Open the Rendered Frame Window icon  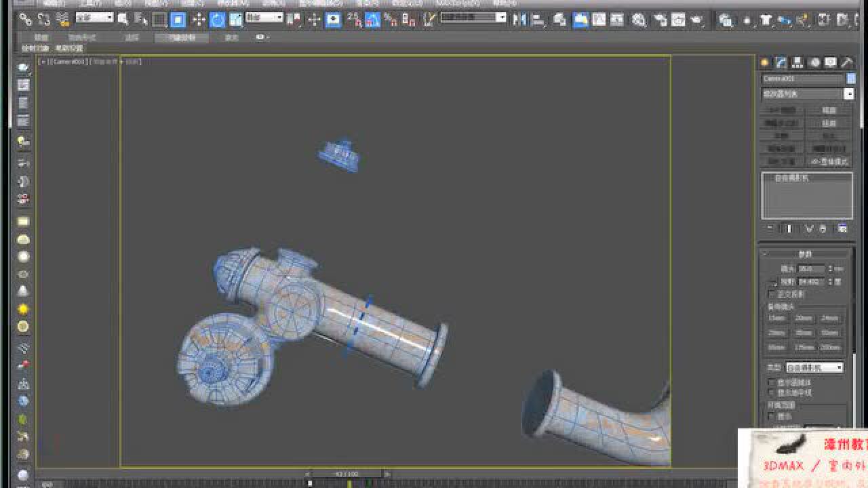(x=678, y=20)
